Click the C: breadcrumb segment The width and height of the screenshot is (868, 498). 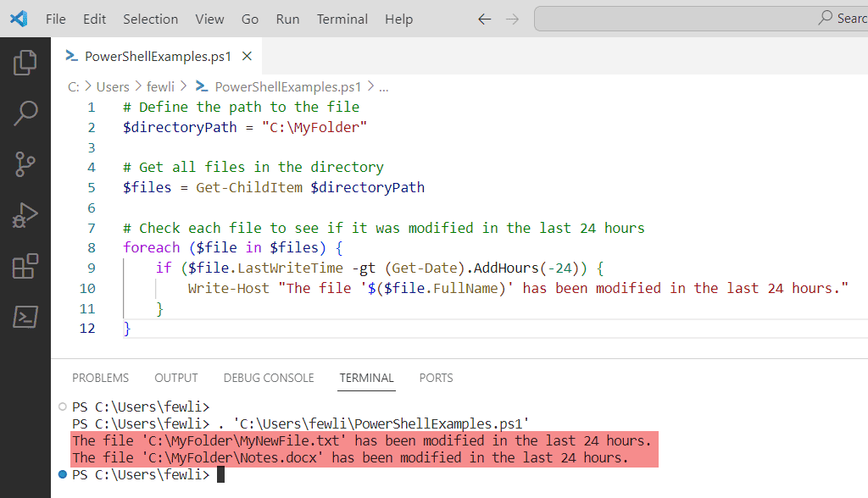pyautogui.click(x=73, y=87)
